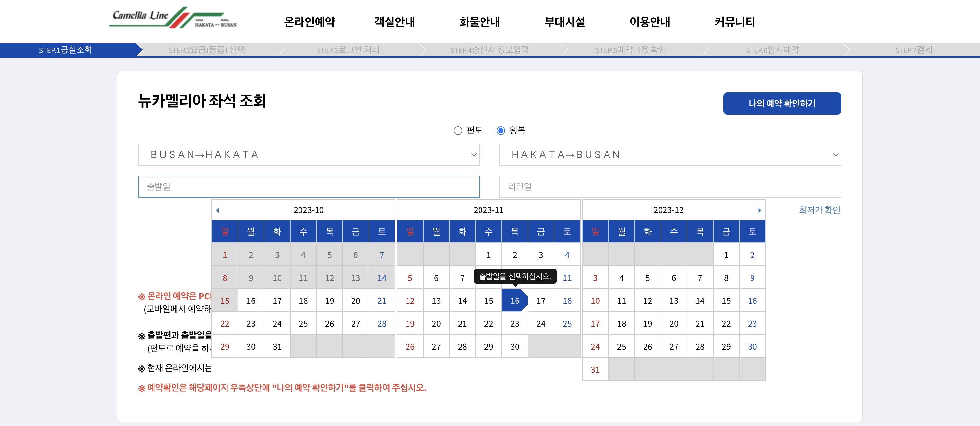Screen dimensions: 980x426
Task: Select November 1 in calendar
Action: point(488,255)
